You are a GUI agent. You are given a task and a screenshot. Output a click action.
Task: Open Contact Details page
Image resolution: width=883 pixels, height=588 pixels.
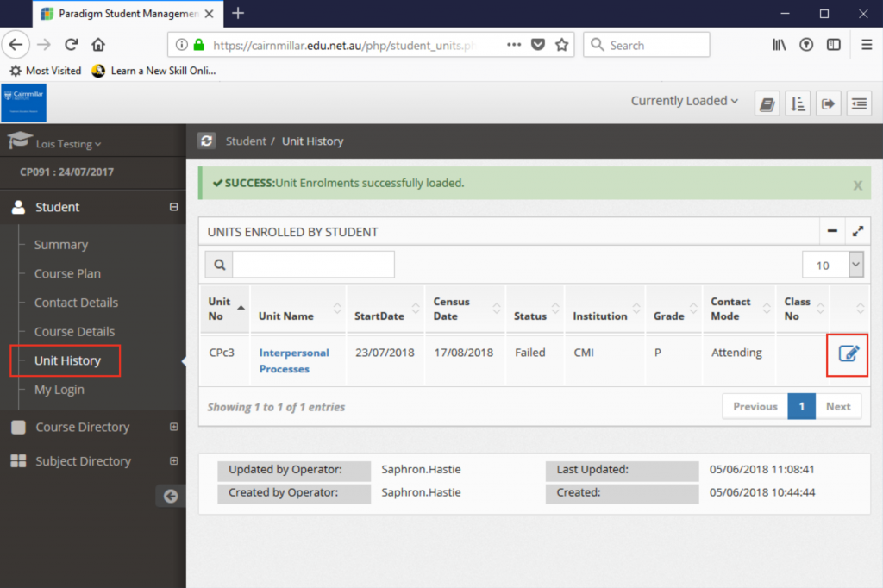[76, 303]
